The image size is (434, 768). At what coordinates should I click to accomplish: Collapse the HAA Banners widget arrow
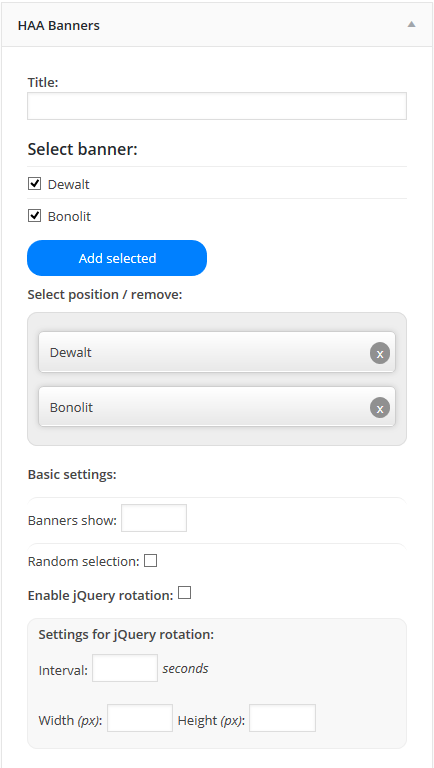[x=411, y=24]
